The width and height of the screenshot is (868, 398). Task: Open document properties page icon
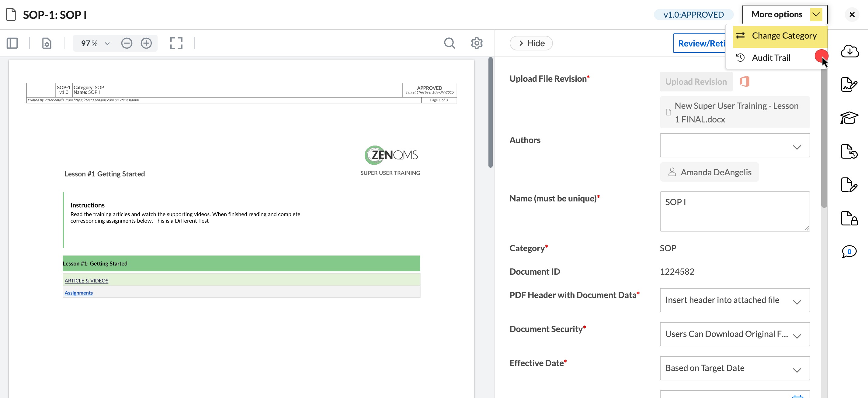(x=47, y=43)
